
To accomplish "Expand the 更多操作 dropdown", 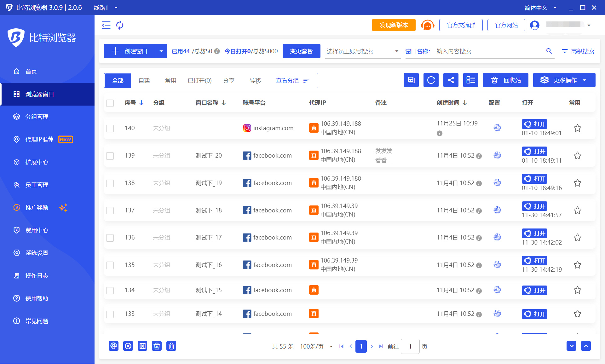I will [x=564, y=80].
